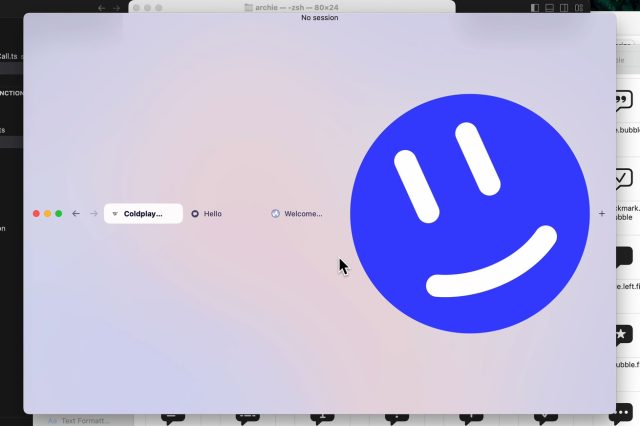Select the quote bubble symbol on the right

(x=622, y=101)
